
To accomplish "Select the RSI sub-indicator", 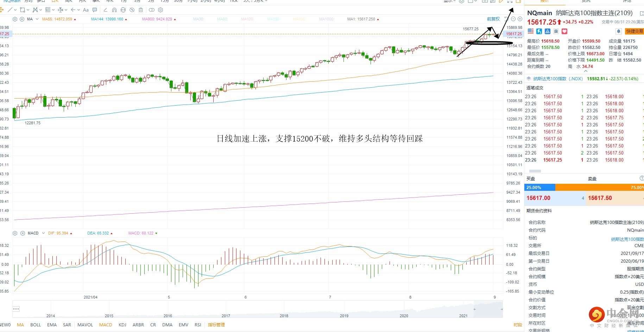I will 198,325.
